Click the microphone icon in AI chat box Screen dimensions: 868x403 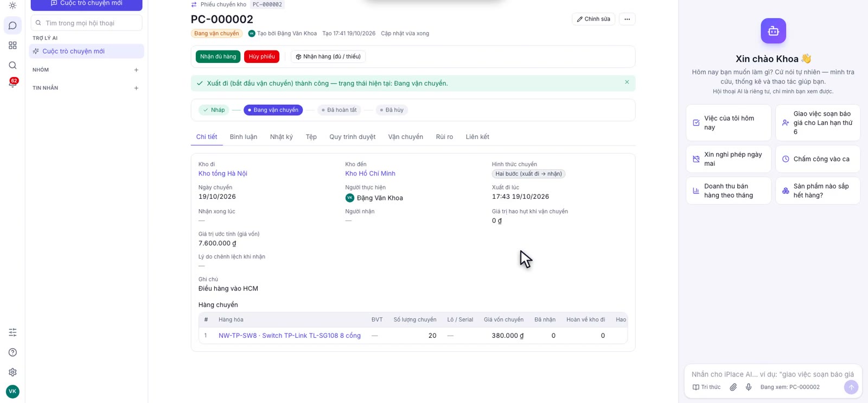(x=749, y=387)
